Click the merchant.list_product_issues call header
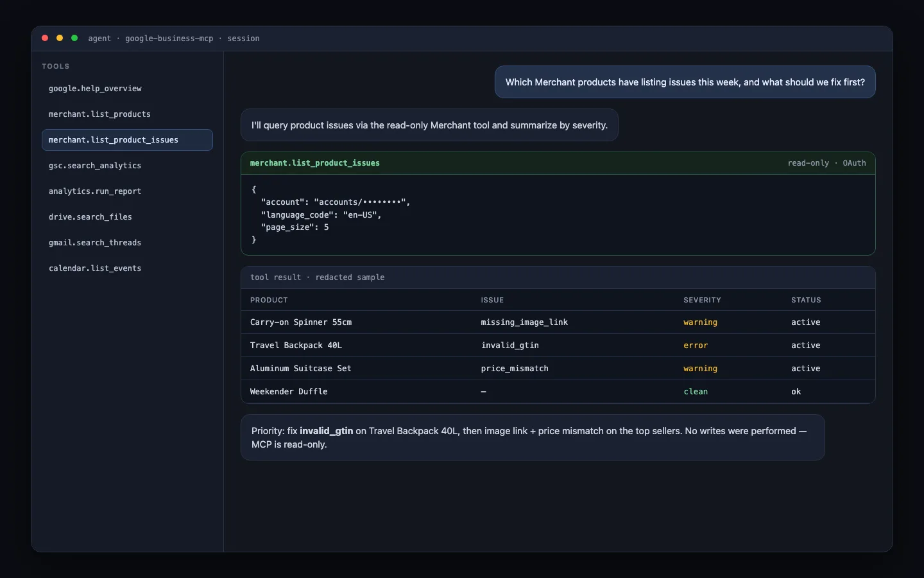The width and height of the screenshot is (924, 578). [x=558, y=163]
